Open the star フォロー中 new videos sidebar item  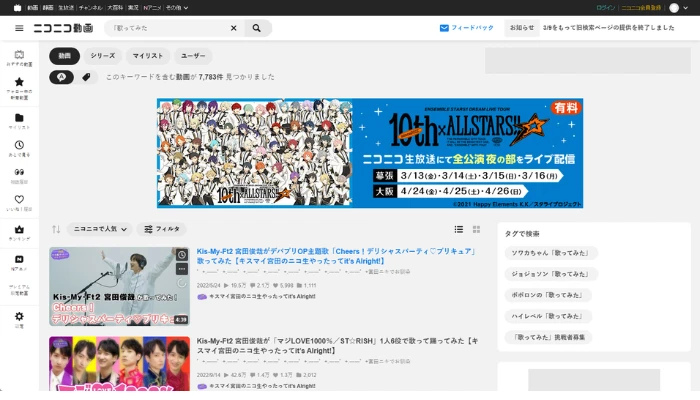(x=19, y=88)
